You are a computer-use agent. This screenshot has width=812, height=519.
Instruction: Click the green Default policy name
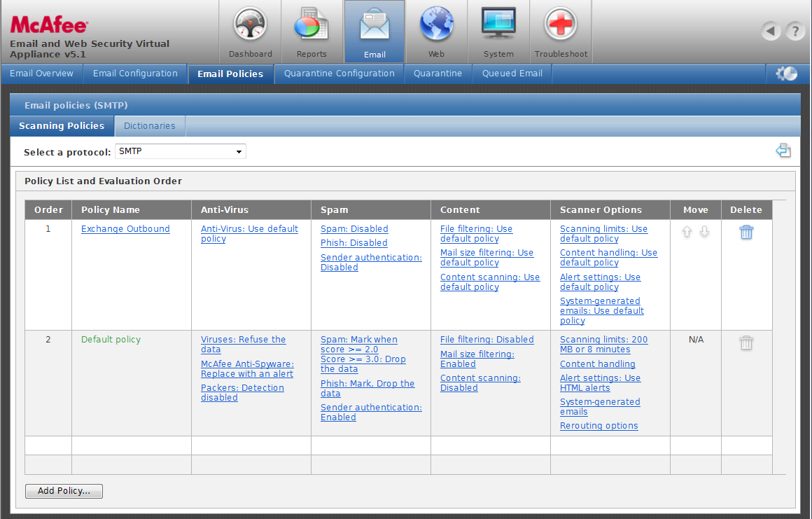(x=111, y=340)
